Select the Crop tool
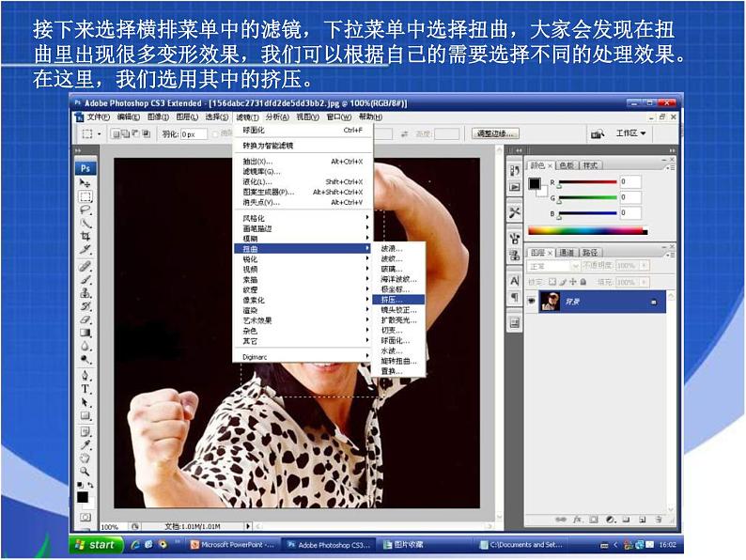The height and width of the screenshot is (560, 746). pyautogui.click(x=85, y=236)
